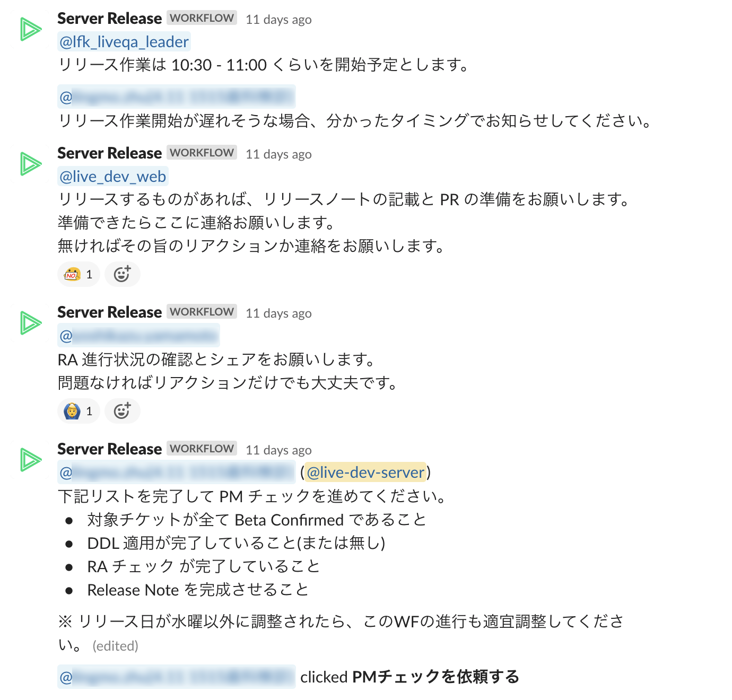Toggle the bowing person emoji reaction
Viewport: 732px width, 700px height.
coord(79,411)
